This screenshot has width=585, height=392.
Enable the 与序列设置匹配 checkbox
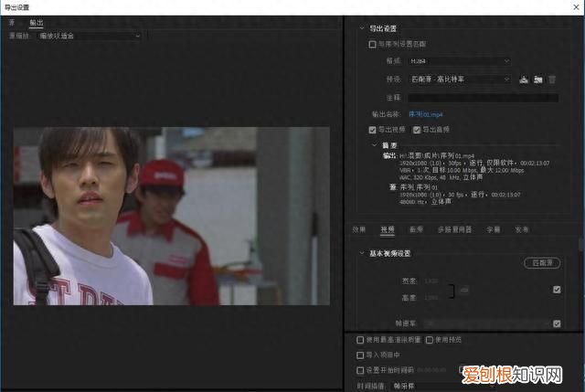(x=372, y=45)
